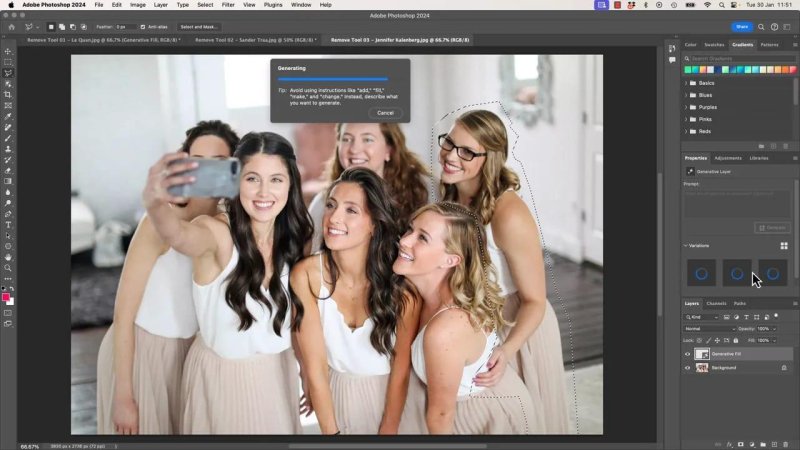The height and width of the screenshot is (450, 800).
Task: Choose the Add to Selection mode icon
Action: (x=62, y=27)
